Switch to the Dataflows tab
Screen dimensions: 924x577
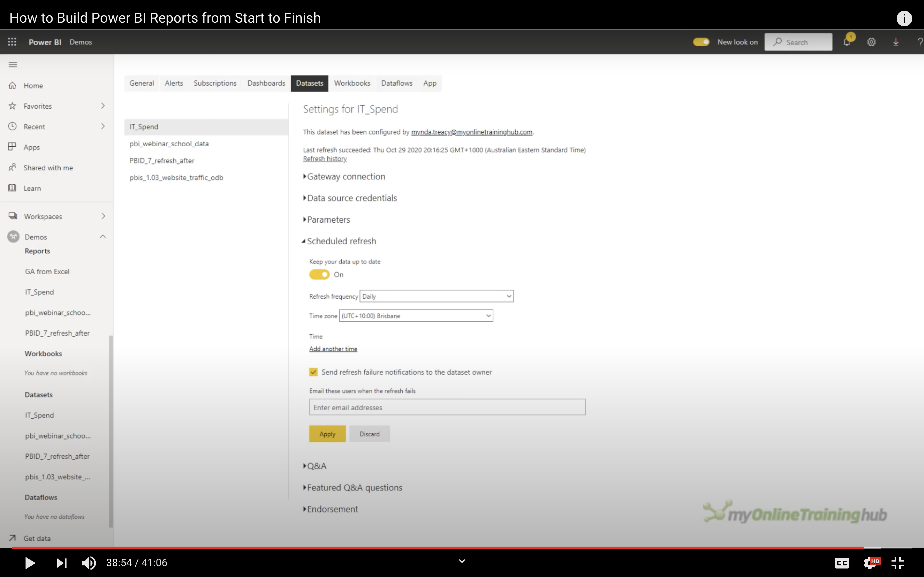point(396,83)
